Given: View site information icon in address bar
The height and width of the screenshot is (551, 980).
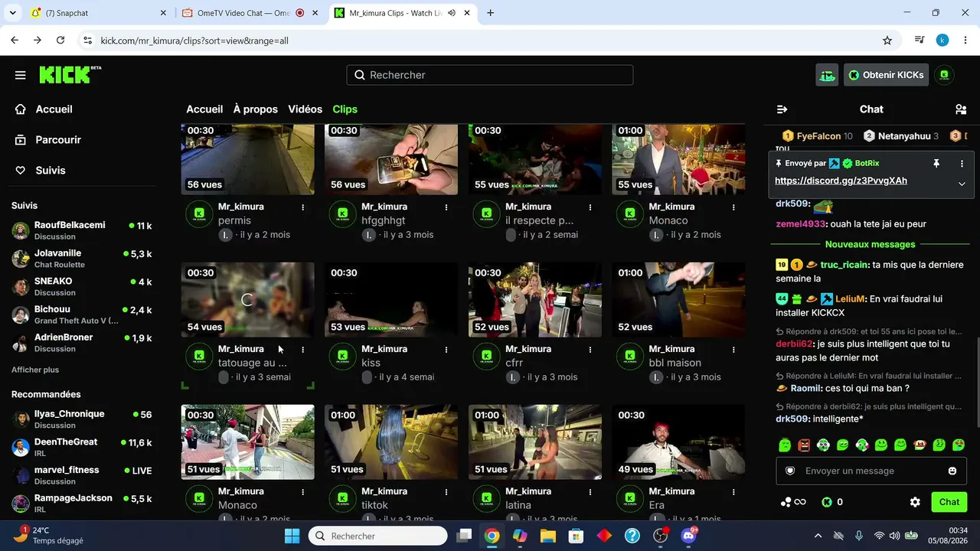Looking at the screenshot, I should 87,41.
